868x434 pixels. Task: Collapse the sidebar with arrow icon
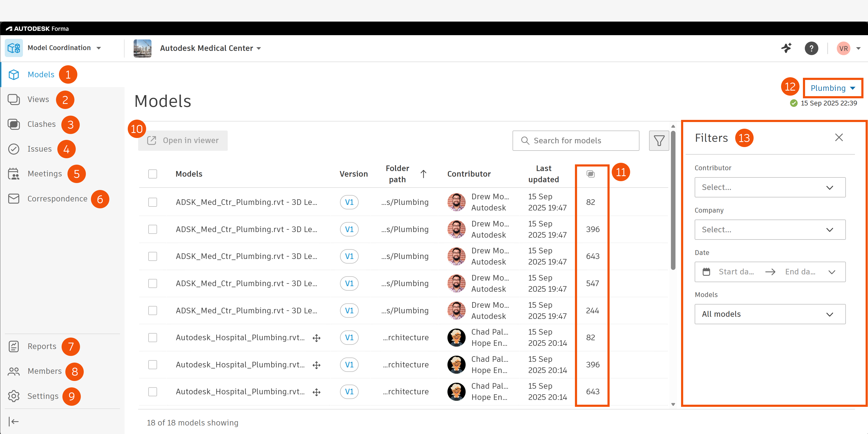coord(14,421)
